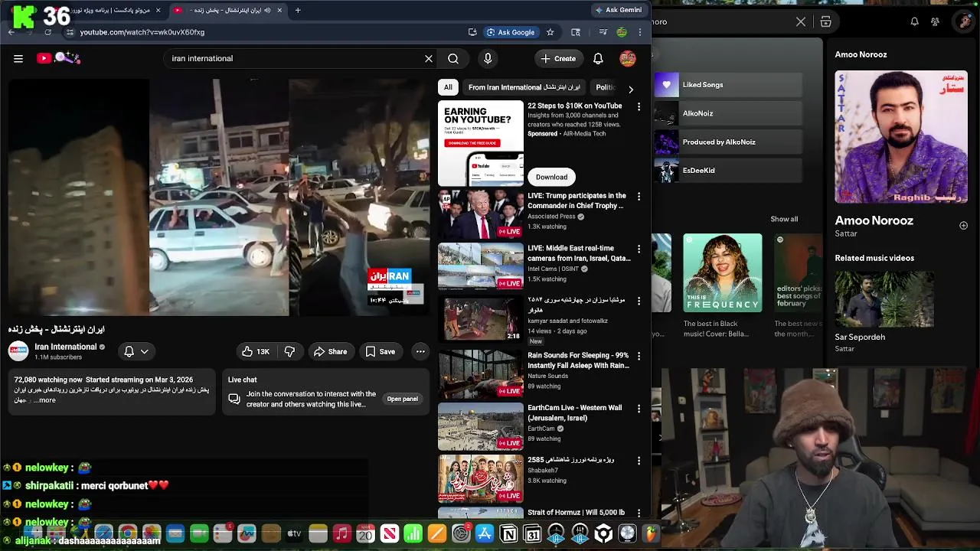Open Spotify Friend Activity icon
Image resolution: width=980 pixels, height=551 pixels.
coord(935,21)
